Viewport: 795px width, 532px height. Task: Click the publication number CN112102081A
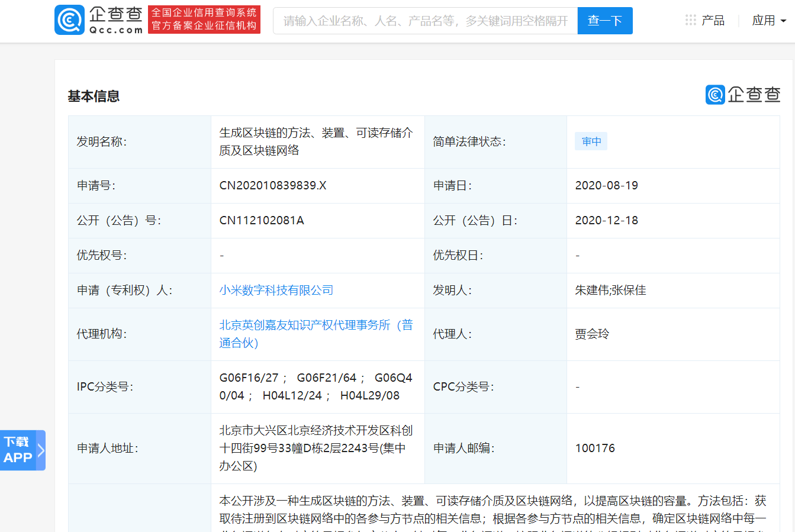click(x=262, y=220)
